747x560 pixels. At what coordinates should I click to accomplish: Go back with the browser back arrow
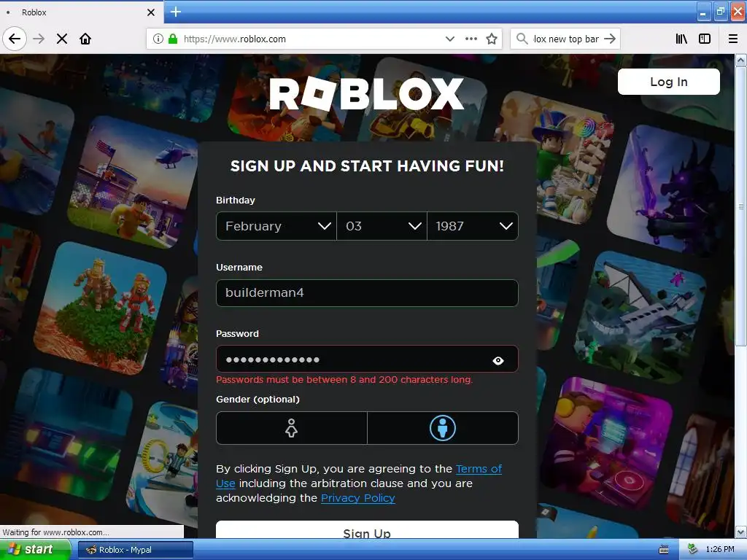pyautogui.click(x=15, y=39)
